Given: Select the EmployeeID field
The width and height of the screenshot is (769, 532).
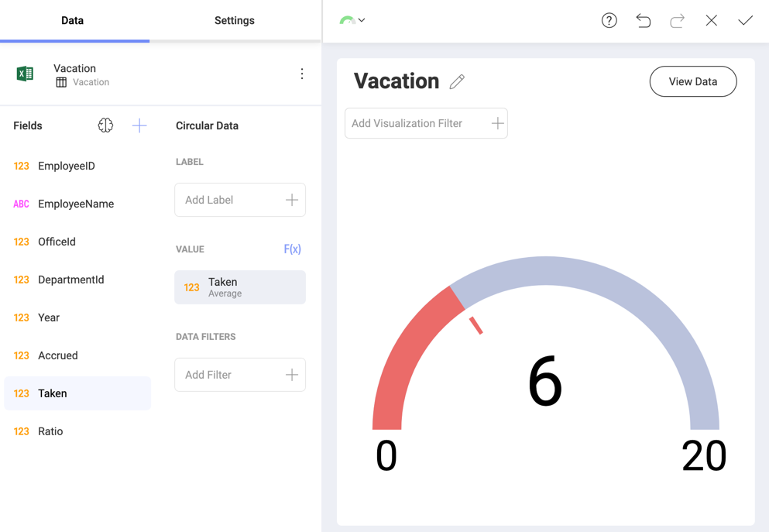Looking at the screenshot, I should point(77,166).
